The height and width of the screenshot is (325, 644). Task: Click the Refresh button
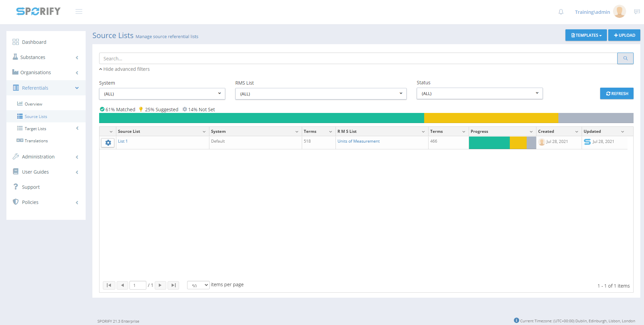pos(616,93)
